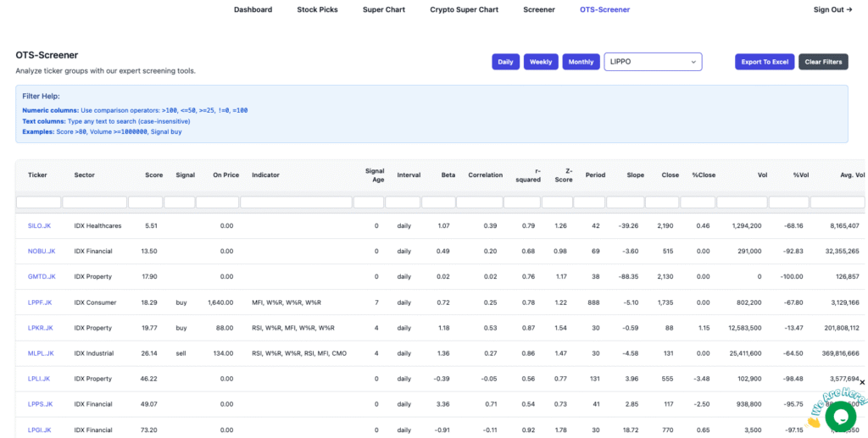868x438 pixels.
Task: Switch to the Daily interval
Action: point(505,62)
